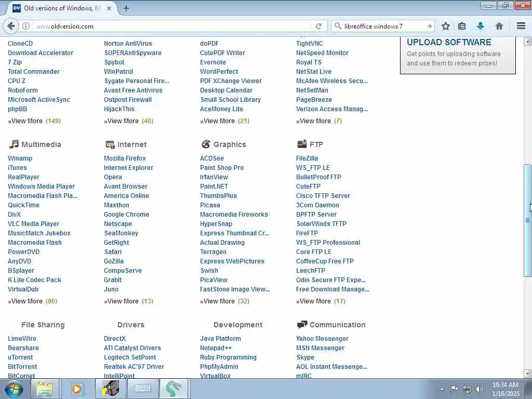The width and height of the screenshot is (532, 399).
Task: Expand Graphics View More (32)
Action: 224,301
